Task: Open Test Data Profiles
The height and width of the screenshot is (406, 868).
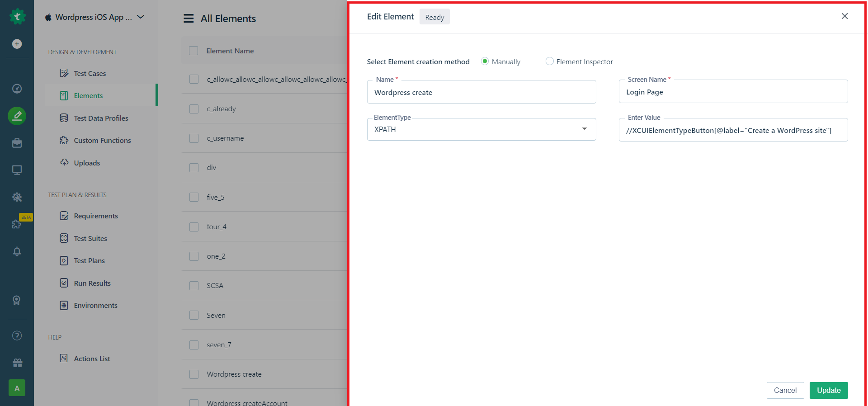Action: pos(101,118)
